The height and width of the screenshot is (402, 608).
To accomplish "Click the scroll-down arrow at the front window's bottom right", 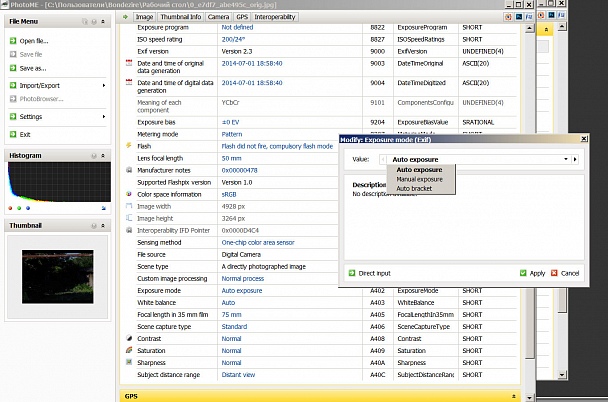I will (x=529, y=398).
